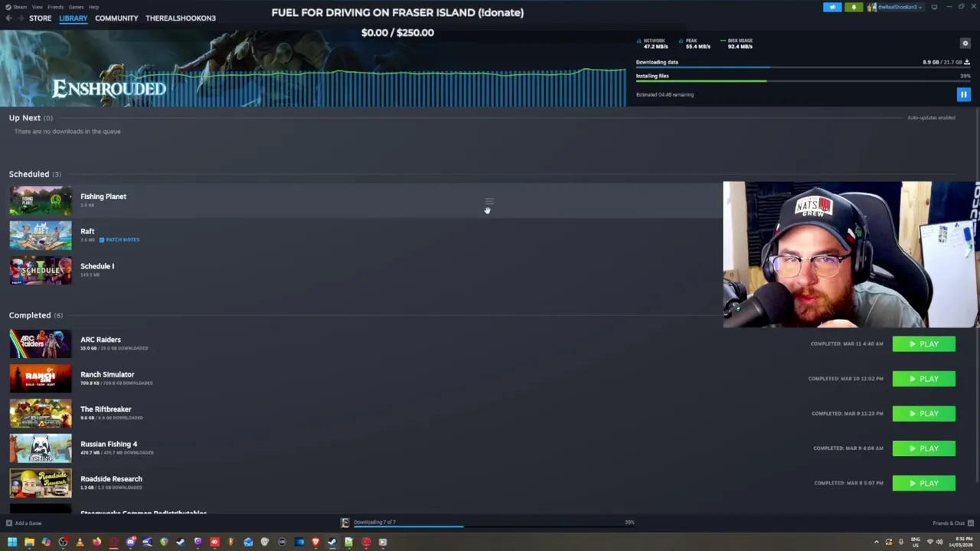Click the reorder handle on Fishing Planet row
This screenshot has height=551, width=980.
pos(489,202)
